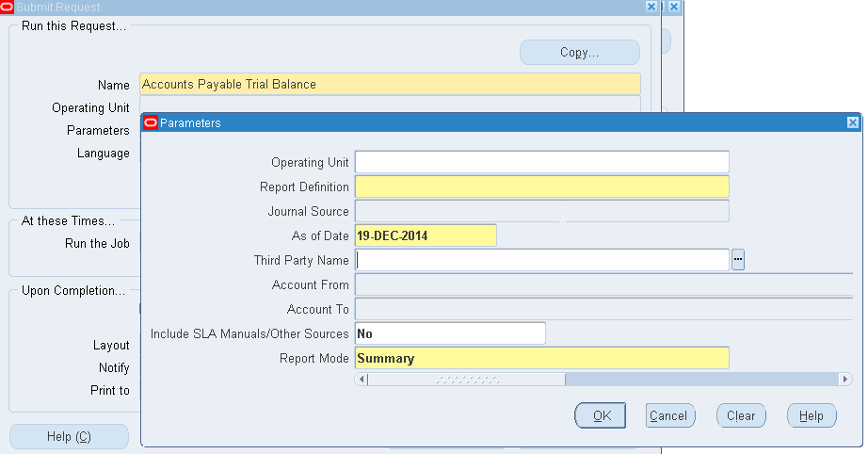Click the Oracle icon in Parameters title bar
This screenshot has height=454, width=868.
pos(151,122)
